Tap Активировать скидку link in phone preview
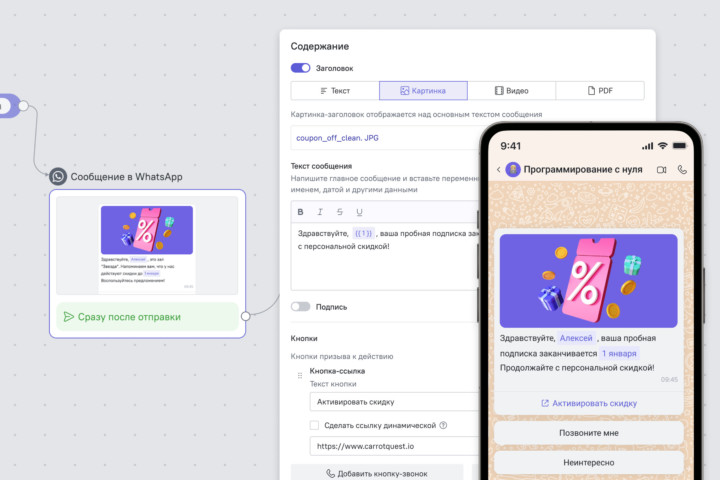720x480 pixels. pyautogui.click(x=589, y=403)
